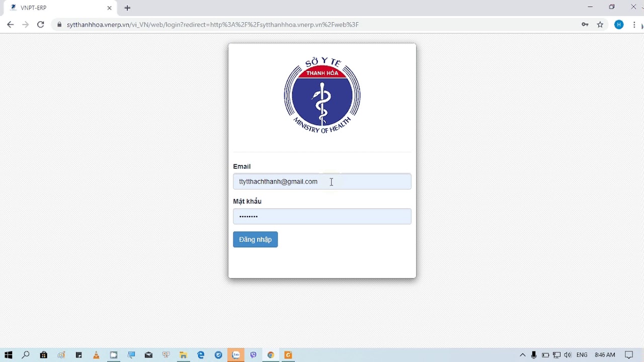Open the Chrome three-dot menu
Screen dimensions: 644x362
coord(634,25)
